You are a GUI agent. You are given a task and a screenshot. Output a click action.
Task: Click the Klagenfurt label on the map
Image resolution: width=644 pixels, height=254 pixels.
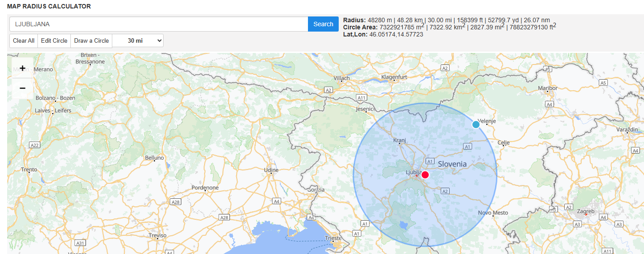[394, 77]
